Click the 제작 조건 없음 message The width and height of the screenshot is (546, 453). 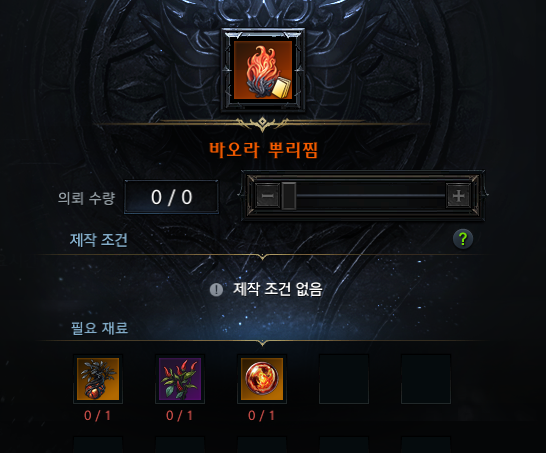(x=278, y=289)
